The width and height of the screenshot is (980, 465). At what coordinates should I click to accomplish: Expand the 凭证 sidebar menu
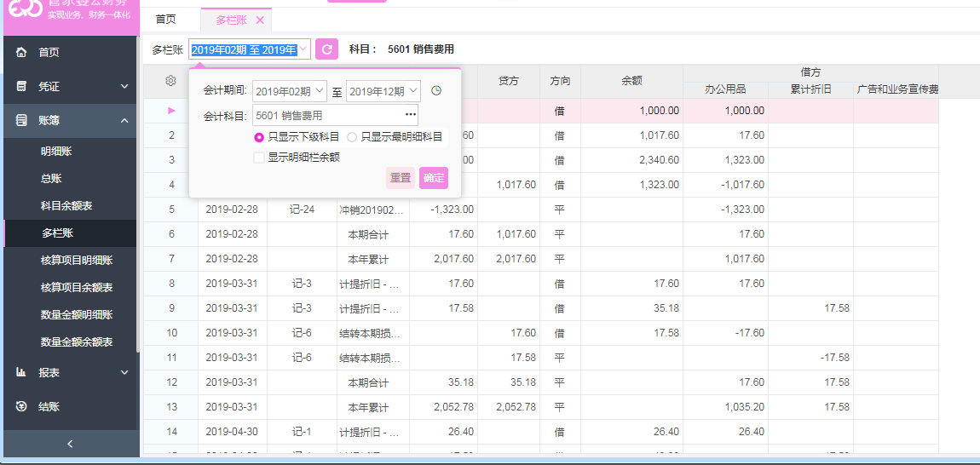point(124,86)
